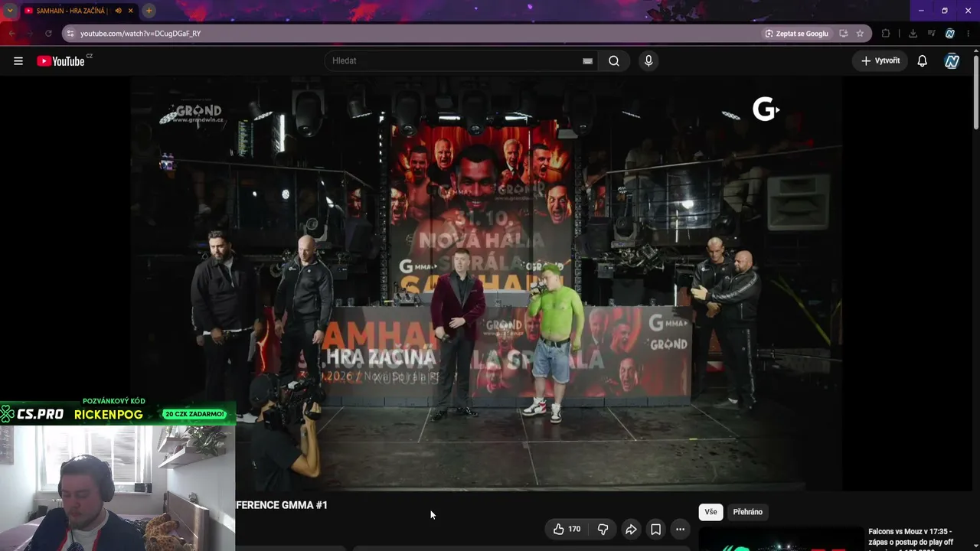Start voice search with the microphone

648,61
